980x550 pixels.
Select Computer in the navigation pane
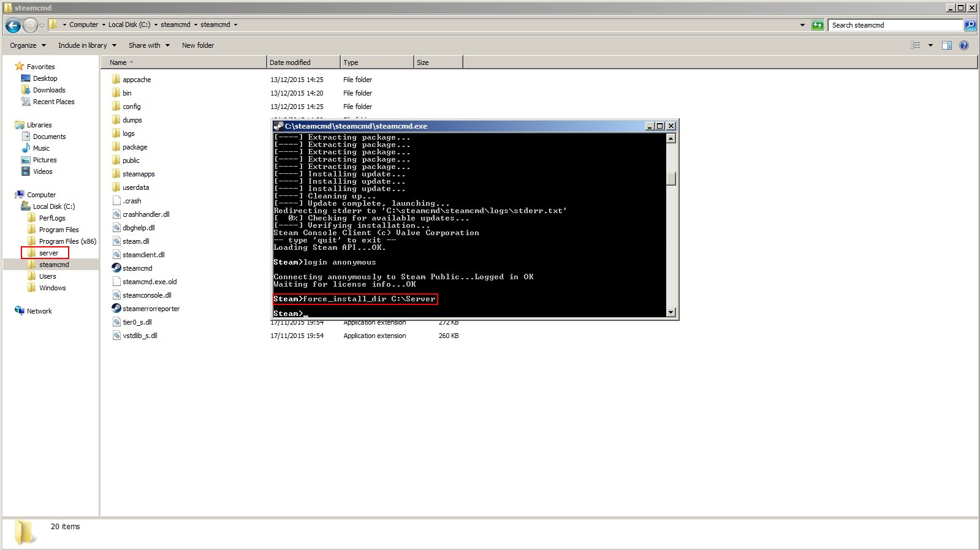41,195
